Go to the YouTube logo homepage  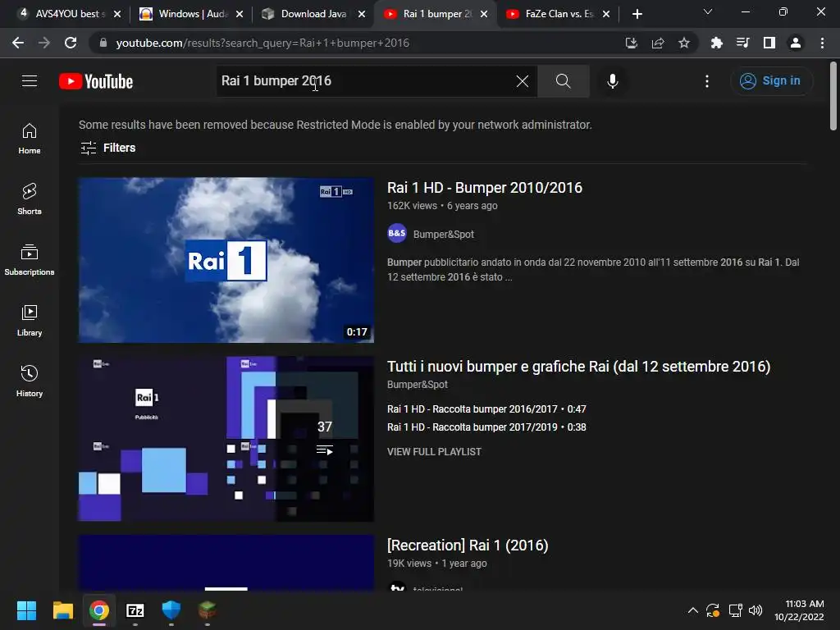click(x=96, y=81)
